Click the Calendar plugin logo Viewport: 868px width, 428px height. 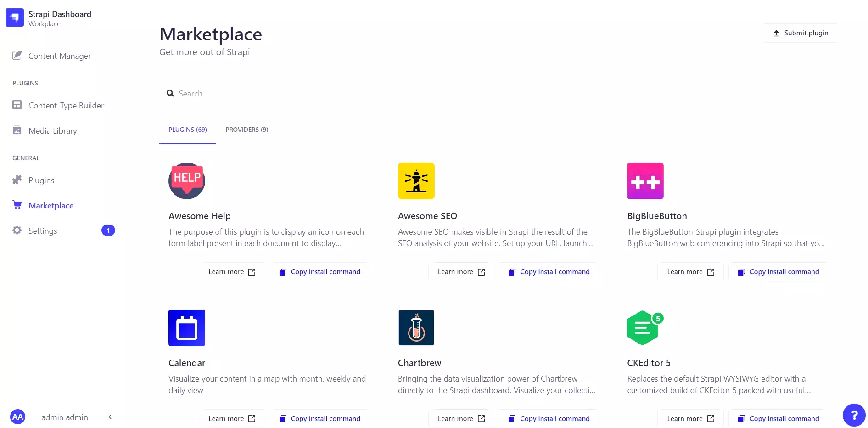(x=186, y=327)
